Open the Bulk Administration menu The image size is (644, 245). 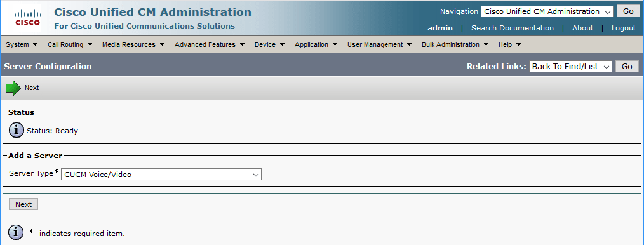coord(455,44)
